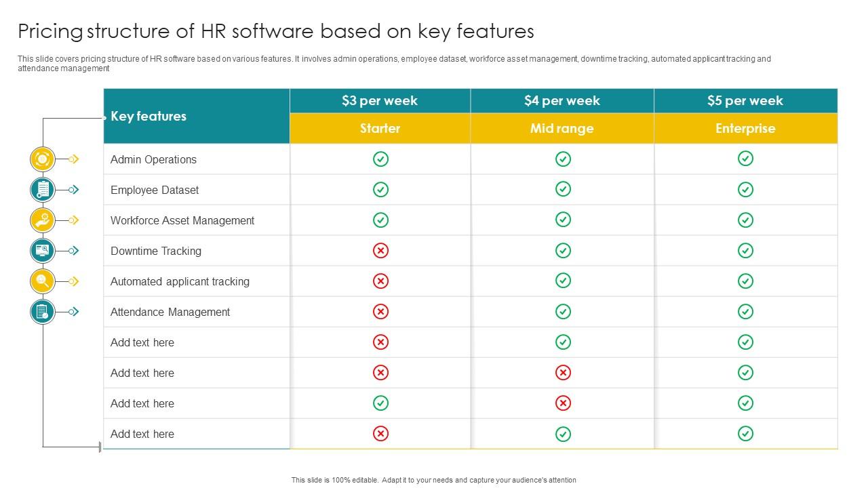Select the teal Downtime Tracking monitor icon

pos(42,251)
